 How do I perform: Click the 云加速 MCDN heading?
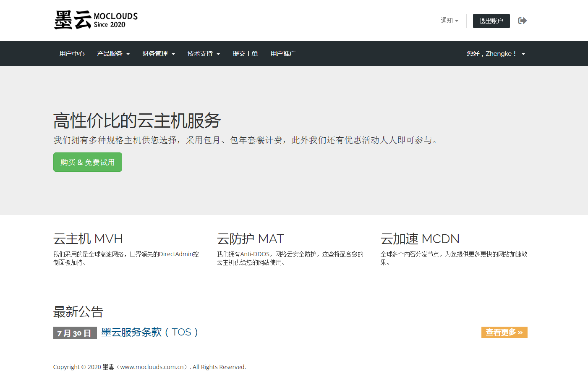[420, 239]
